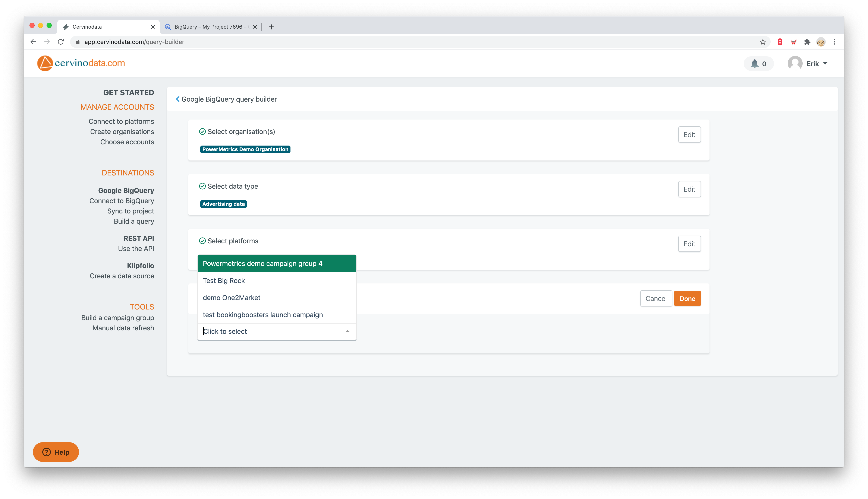Open a new browser tab with plus
Viewport: 868px width, 499px height.
pos(271,27)
